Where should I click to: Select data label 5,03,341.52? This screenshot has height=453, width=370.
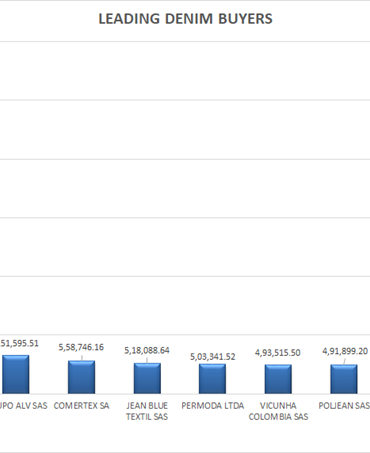[x=213, y=357]
